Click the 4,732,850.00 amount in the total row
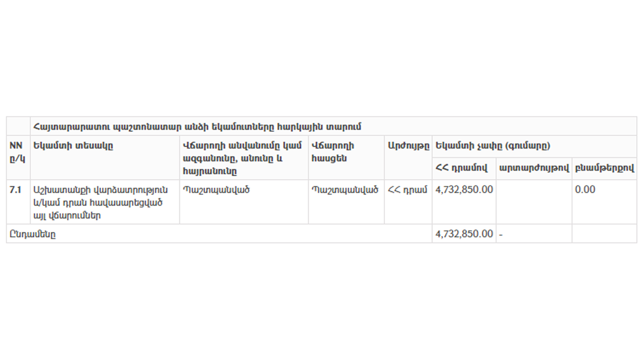644x362 pixels. coord(464,234)
